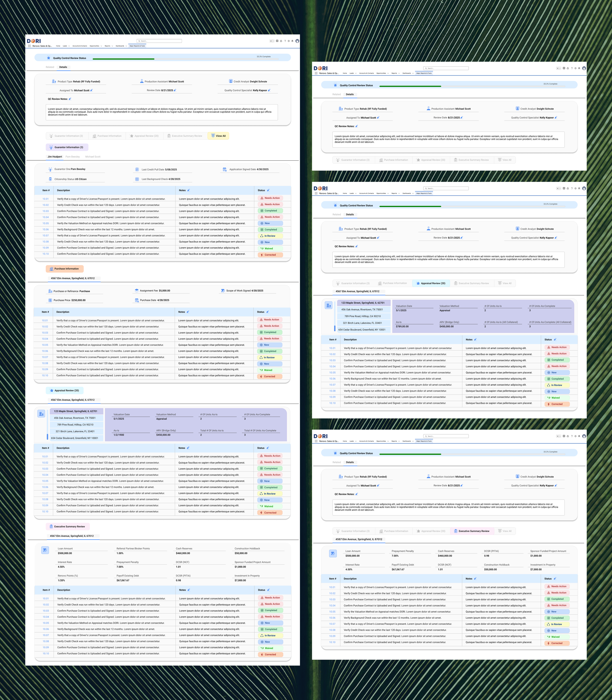Click progress bar in tall left frame
This screenshot has height=700, width=612.
point(186,59)
